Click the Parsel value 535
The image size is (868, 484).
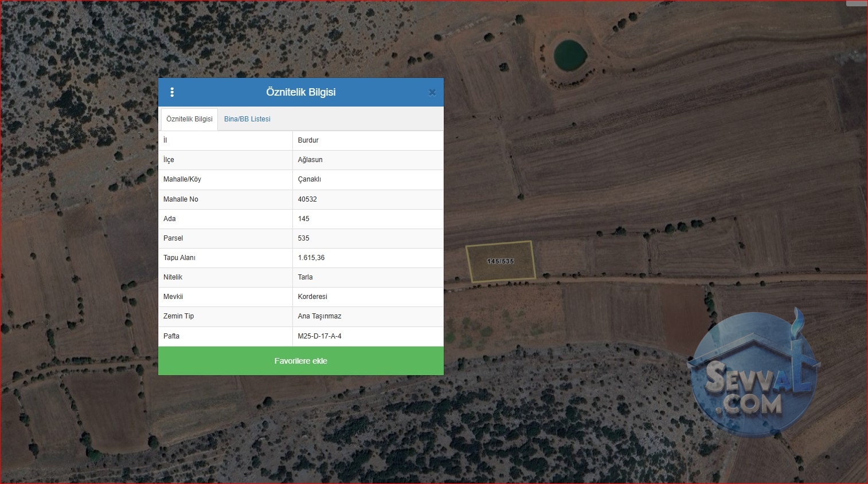(303, 238)
